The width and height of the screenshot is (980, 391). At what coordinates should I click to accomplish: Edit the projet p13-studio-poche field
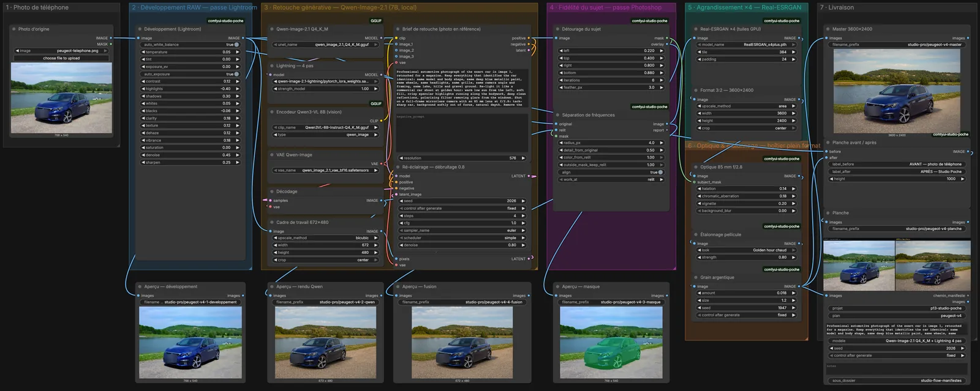[x=897, y=308]
